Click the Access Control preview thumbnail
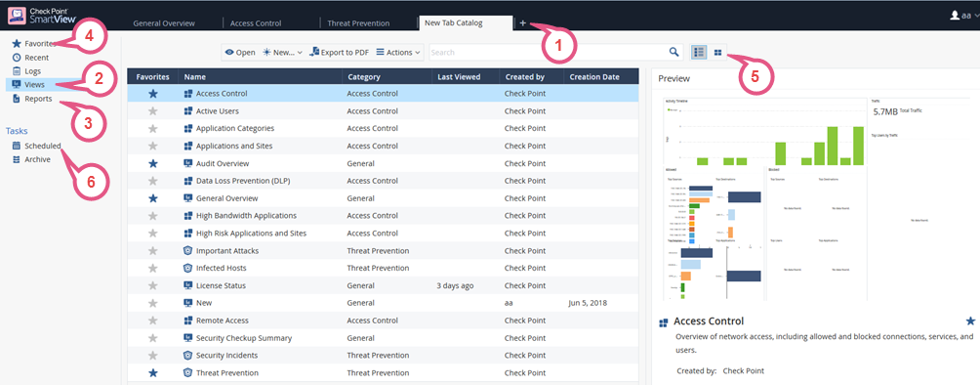 (816, 198)
